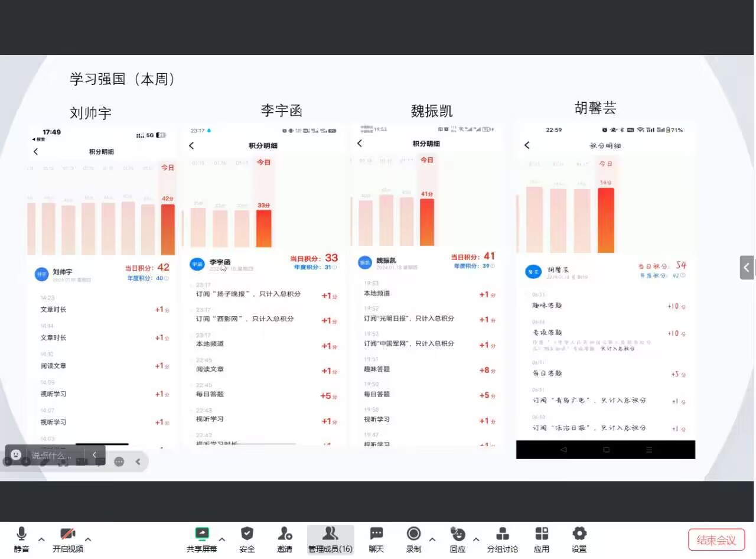The image size is (756, 559).
Task: Click the Security (安全) shield icon
Action: (x=247, y=534)
